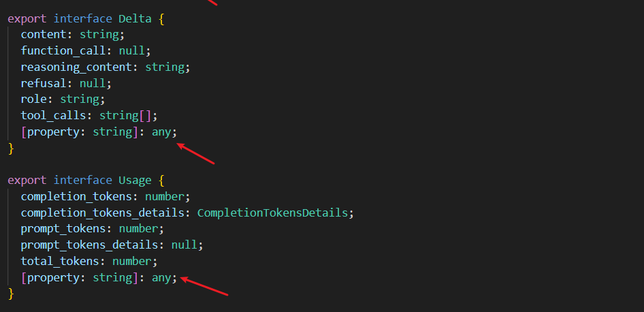Click the number type of total_tokens
This screenshot has height=312, width=644.
132,262
